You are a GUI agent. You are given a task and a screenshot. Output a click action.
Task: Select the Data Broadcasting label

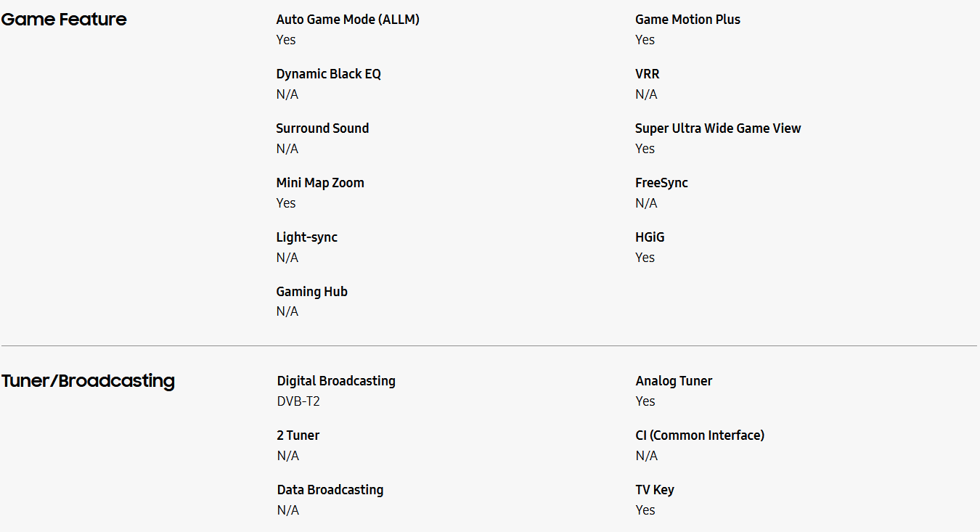(330, 490)
